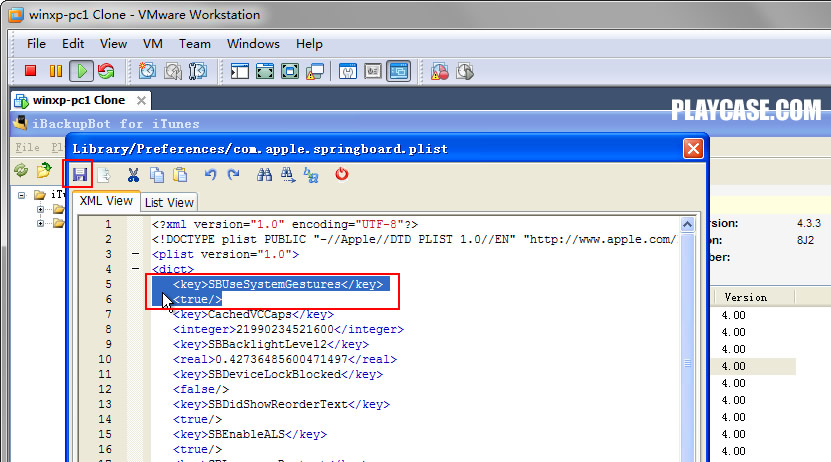
Task: Click the replay toolbar icon
Action: pos(465,71)
